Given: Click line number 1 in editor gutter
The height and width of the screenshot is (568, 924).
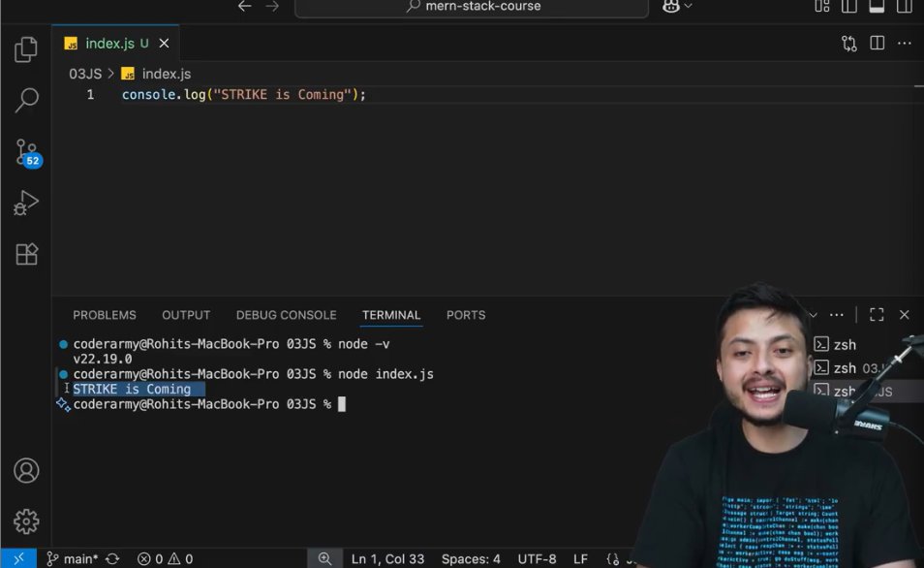Looking at the screenshot, I should [90, 94].
